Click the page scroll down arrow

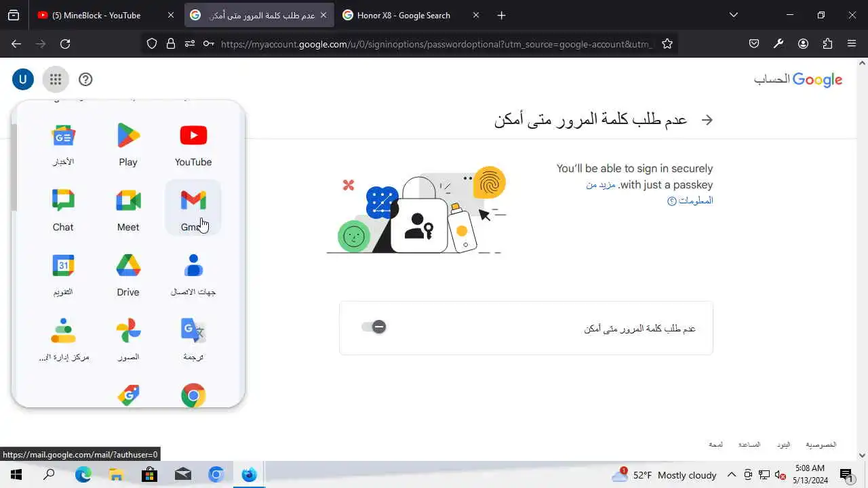863,455
